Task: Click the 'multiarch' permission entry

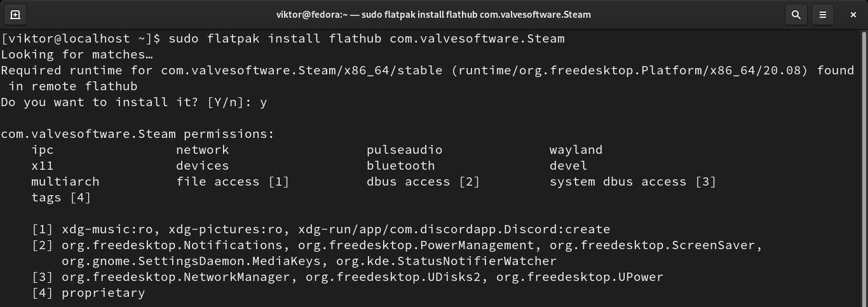Action: 65,182
